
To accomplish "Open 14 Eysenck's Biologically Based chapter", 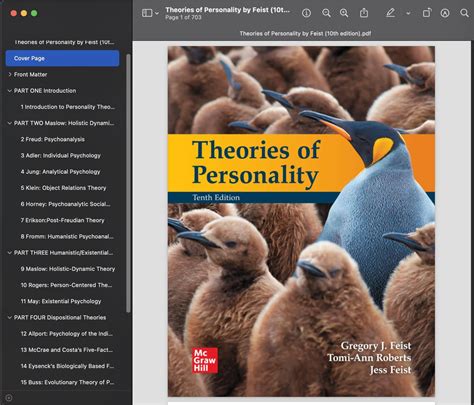I will (67, 366).
